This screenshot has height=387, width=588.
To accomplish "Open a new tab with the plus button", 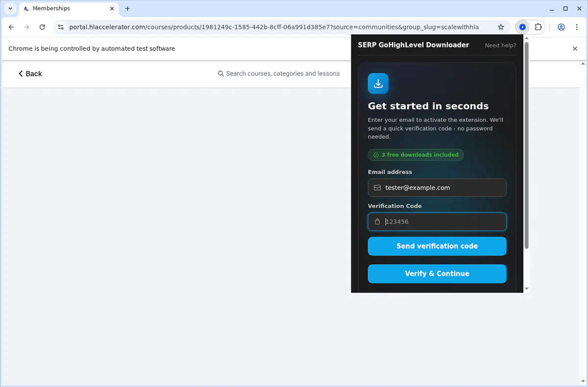I will click(127, 8).
